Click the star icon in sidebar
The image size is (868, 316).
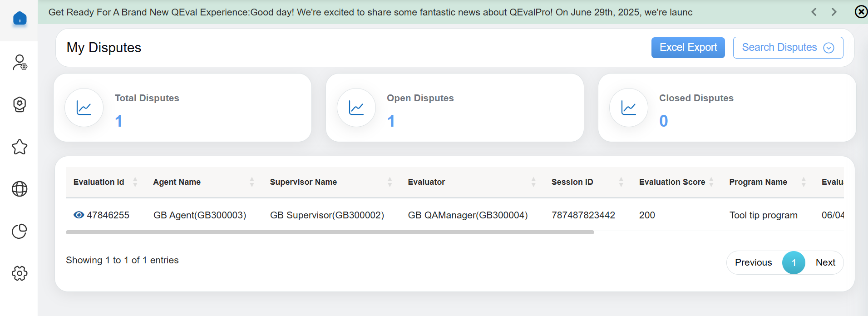[x=20, y=147]
